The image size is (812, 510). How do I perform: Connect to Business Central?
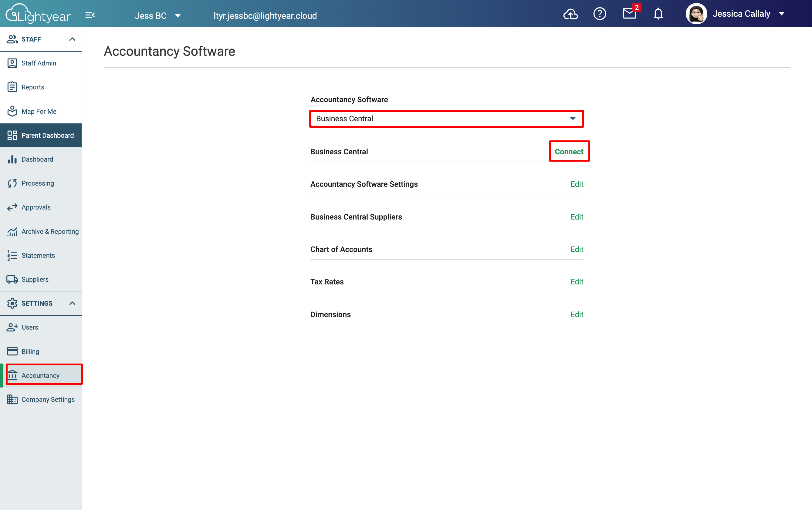tap(569, 151)
